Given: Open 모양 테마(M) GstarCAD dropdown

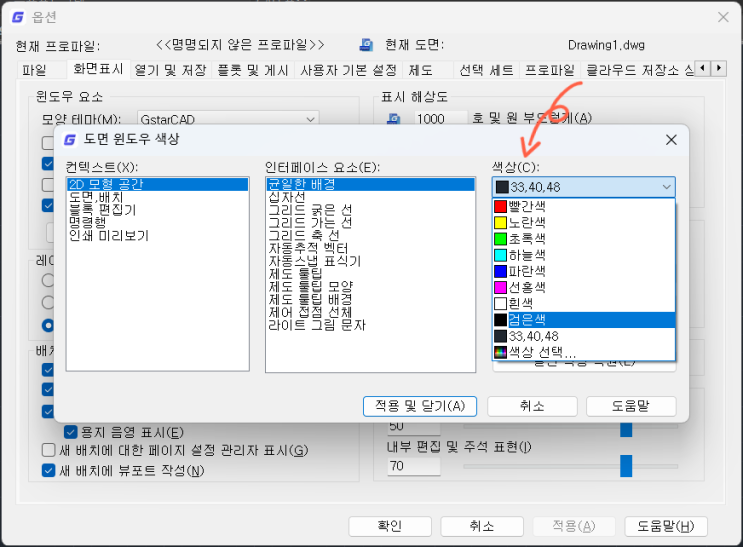Looking at the screenshot, I should [228, 119].
